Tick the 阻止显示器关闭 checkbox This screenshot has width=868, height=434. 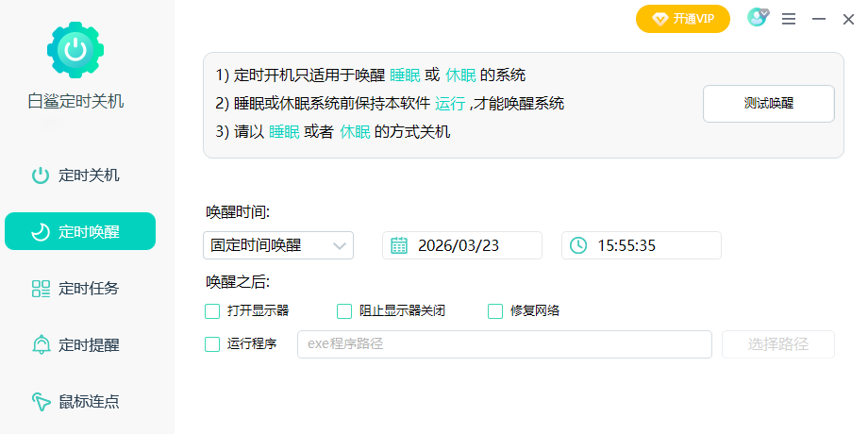[344, 311]
